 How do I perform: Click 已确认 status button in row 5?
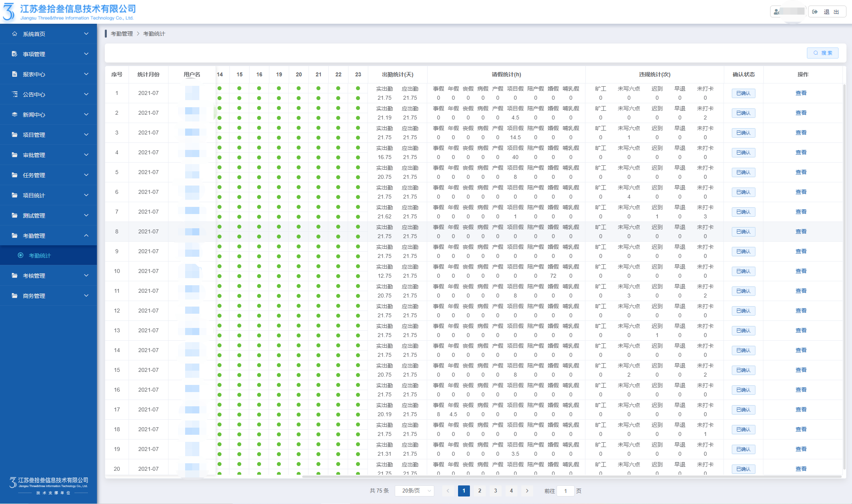point(743,172)
